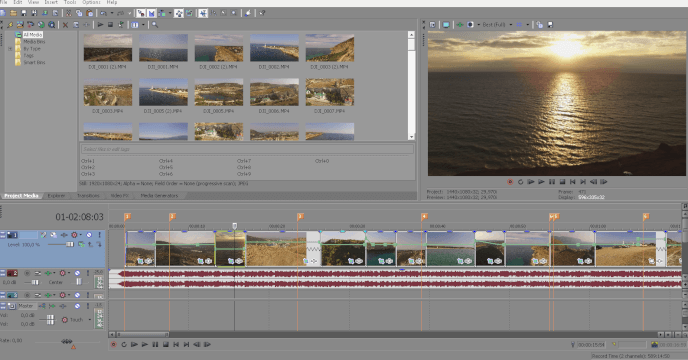Toggle preview on external monitor icon
The width and height of the screenshot is (688, 360).
tap(446, 25)
